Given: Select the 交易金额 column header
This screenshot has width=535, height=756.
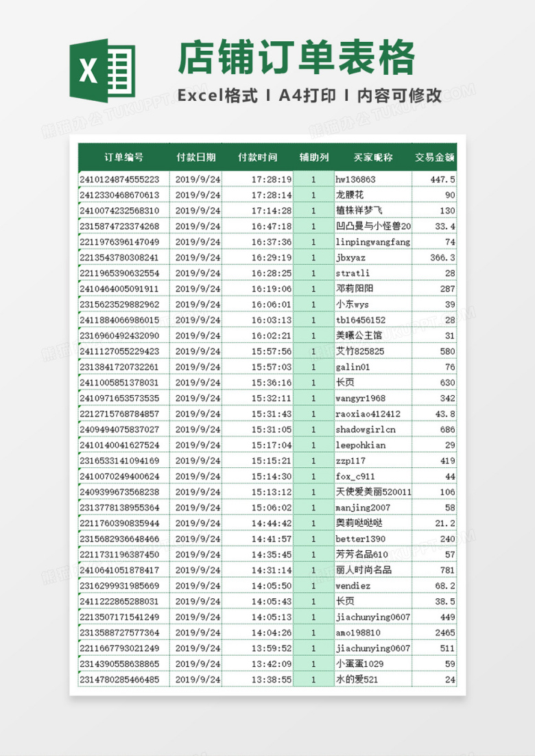Looking at the screenshot, I should pyautogui.click(x=435, y=157).
